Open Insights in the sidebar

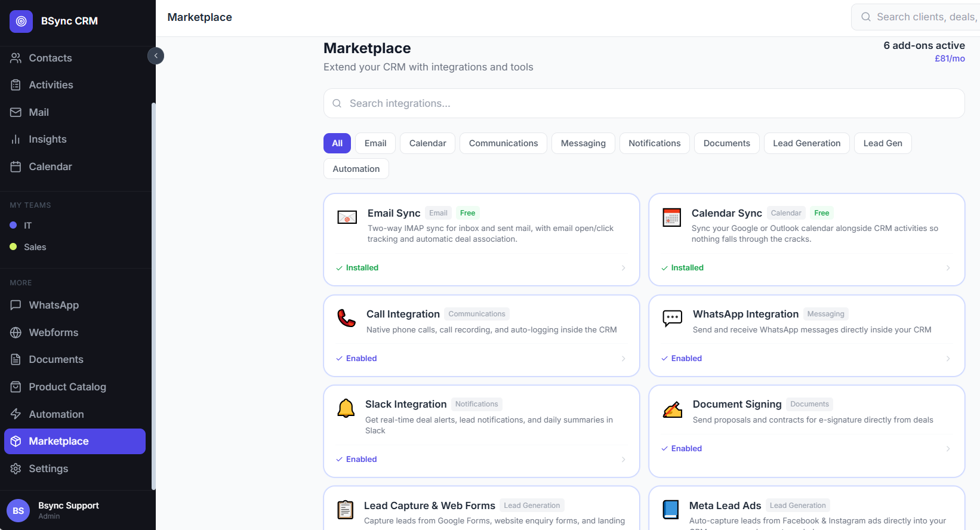click(75, 139)
